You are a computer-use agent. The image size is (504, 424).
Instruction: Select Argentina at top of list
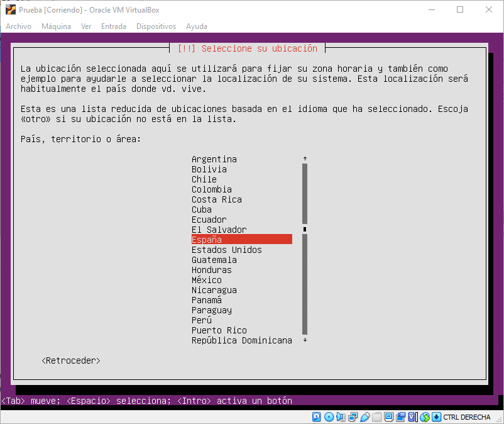[214, 159]
